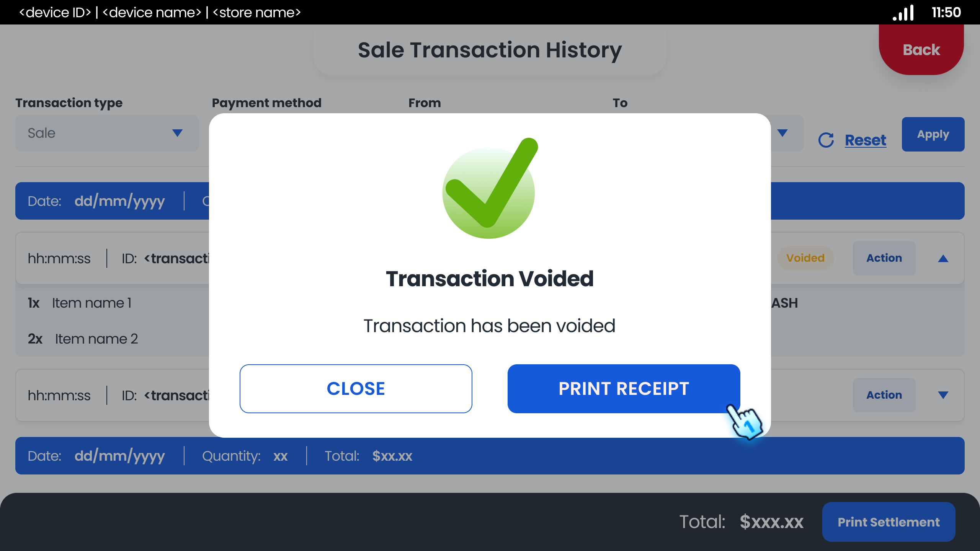Click the underlined Reset link
Image resolution: width=980 pixels, height=551 pixels.
[x=865, y=140]
